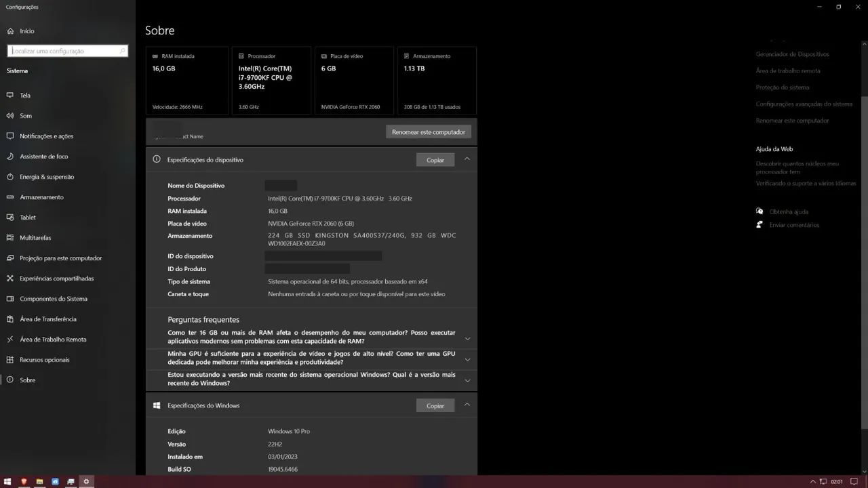Expand the 16 GB RAM question

467,338
